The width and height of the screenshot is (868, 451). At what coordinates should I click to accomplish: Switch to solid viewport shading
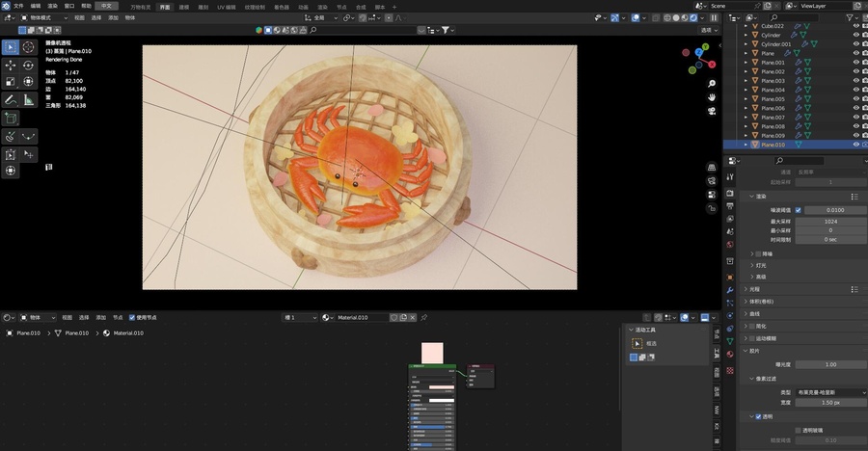676,17
